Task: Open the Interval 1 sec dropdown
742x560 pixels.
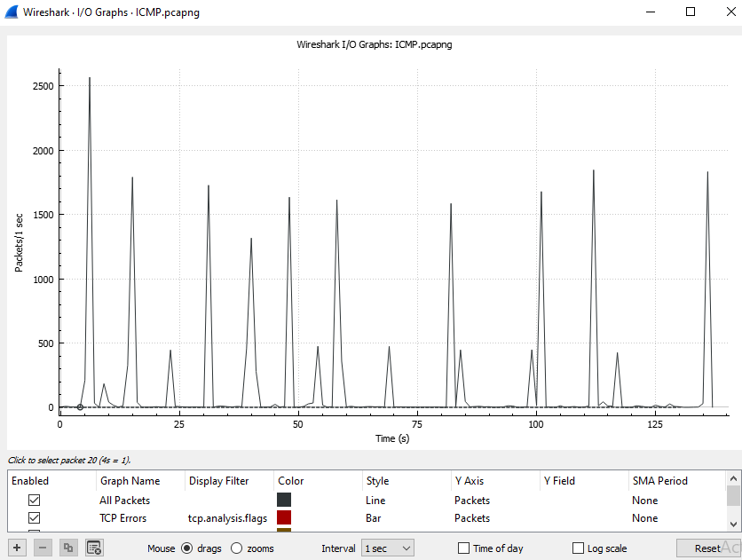Action: tap(388, 548)
